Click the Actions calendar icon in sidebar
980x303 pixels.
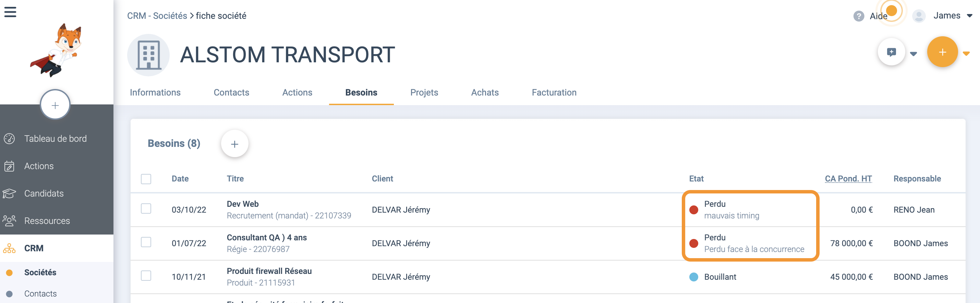(9, 166)
